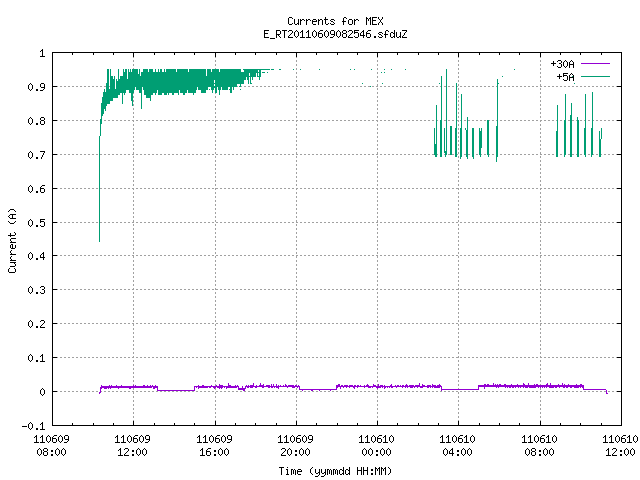Click the y-axis tick label 1

pyautogui.click(x=42, y=53)
